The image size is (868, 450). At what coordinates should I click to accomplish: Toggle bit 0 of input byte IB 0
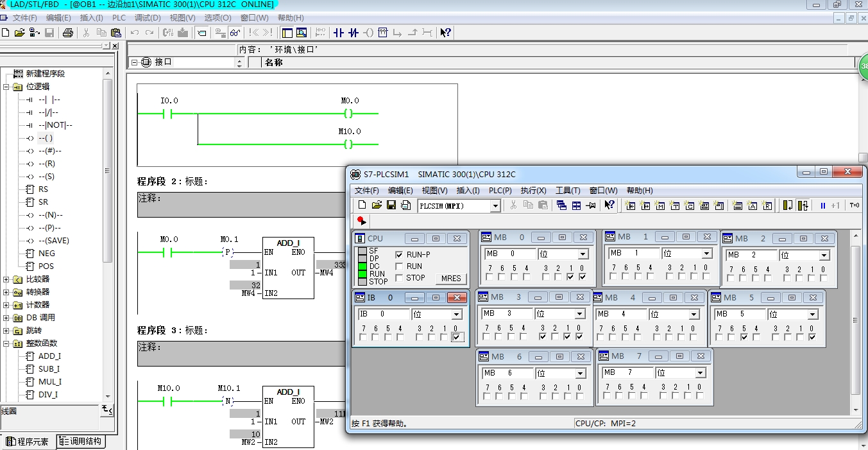(x=456, y=337)
